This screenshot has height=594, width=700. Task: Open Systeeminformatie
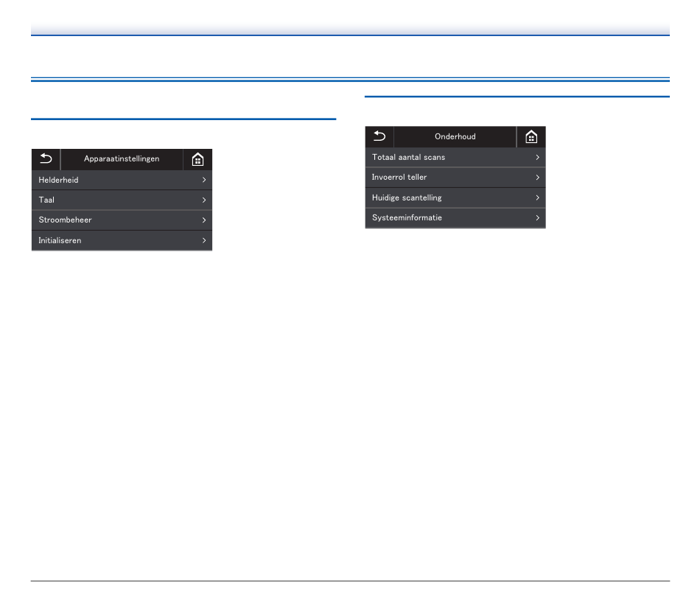pos(455,218)
